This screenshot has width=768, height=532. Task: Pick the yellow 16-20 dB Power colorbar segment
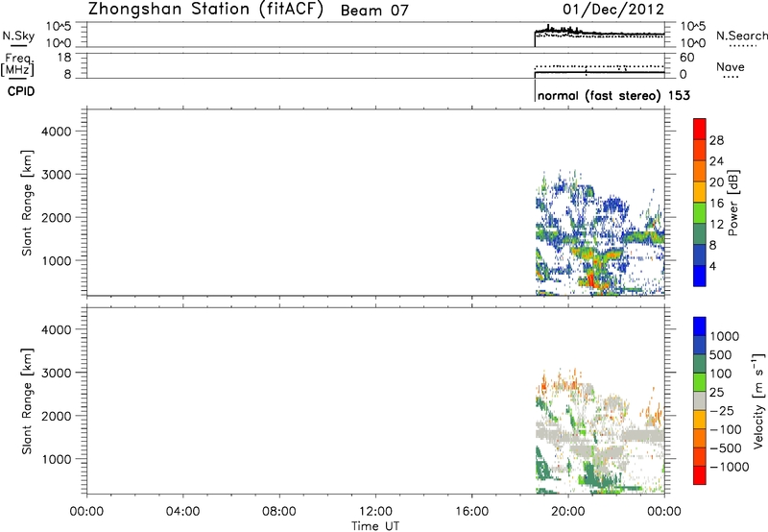tap(700, 192)
